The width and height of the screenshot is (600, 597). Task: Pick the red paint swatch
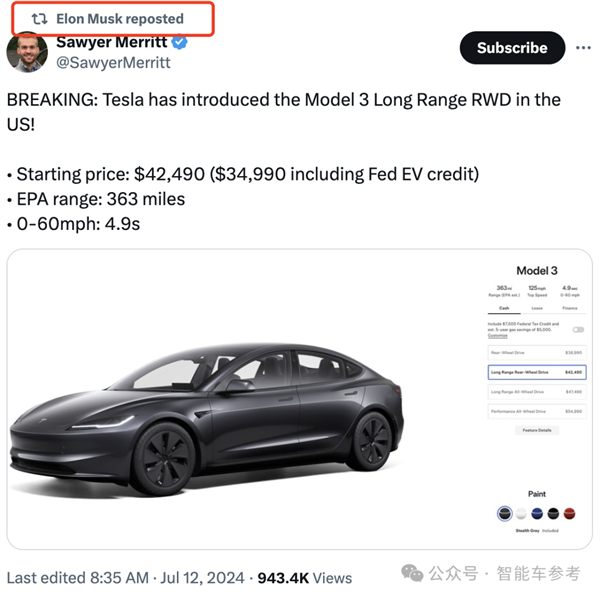[569, 513]
